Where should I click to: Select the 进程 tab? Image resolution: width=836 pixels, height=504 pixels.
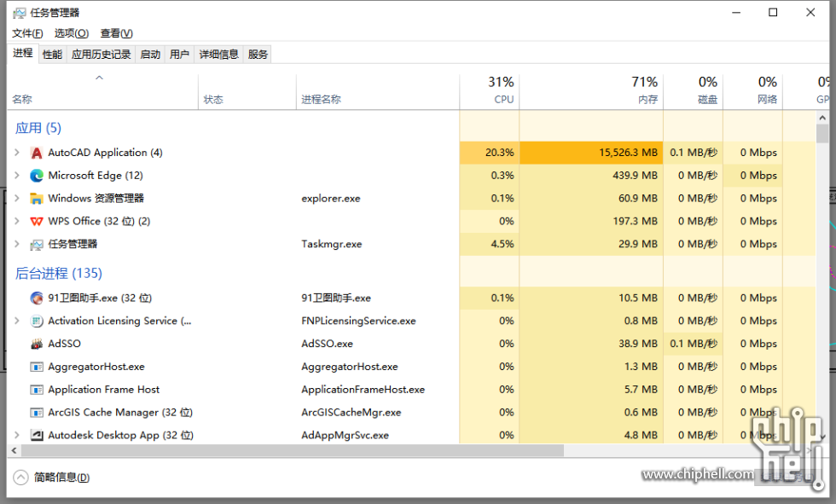[x=23, y=53]
